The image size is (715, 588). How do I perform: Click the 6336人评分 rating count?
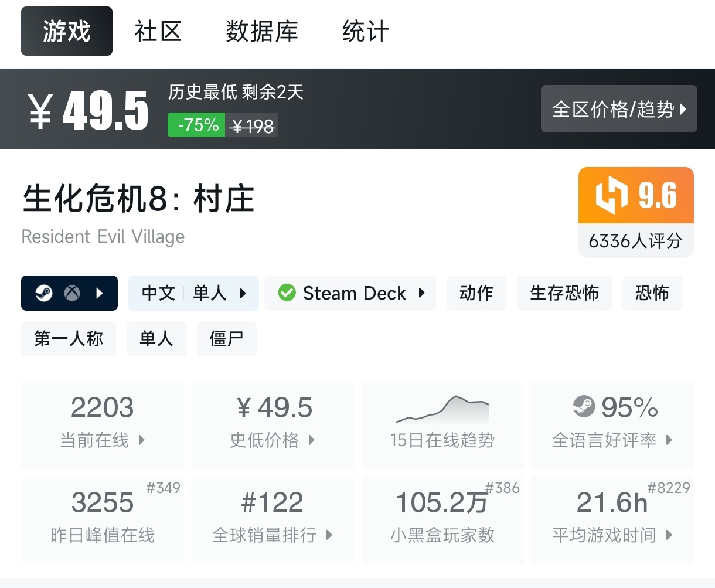[636, 241]
